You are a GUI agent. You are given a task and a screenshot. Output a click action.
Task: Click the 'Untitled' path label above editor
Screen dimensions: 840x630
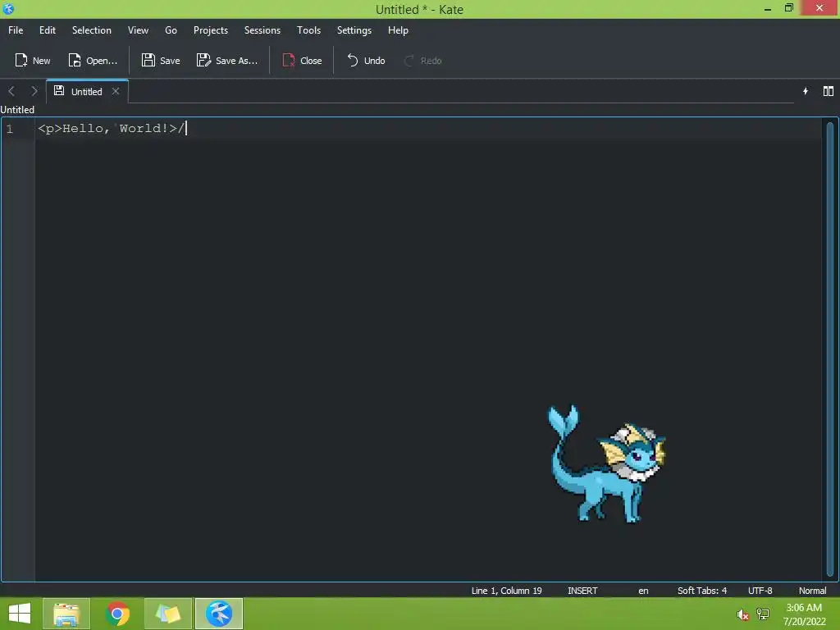coord(17,109)
